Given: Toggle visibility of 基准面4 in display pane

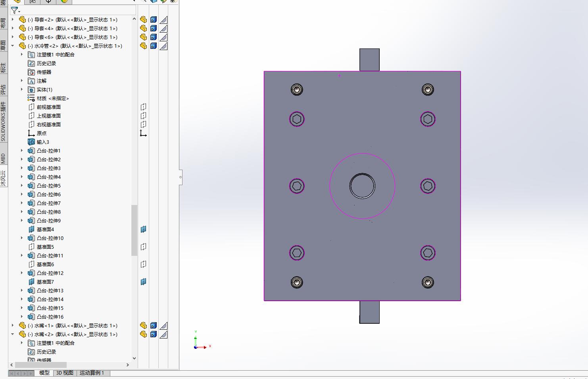Looking at the screenshot, I should click(144, 230).
